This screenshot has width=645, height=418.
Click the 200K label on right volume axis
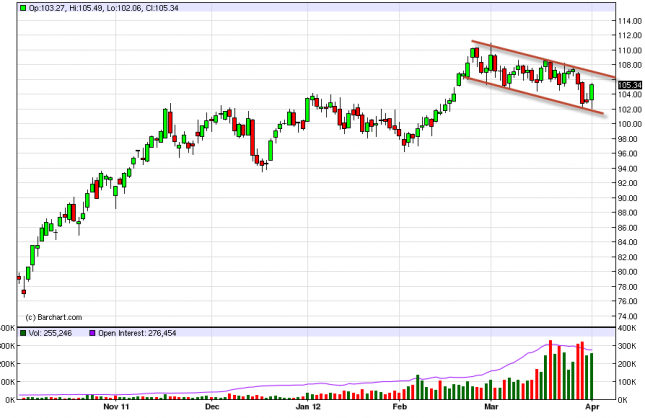[x=628, y=364]
